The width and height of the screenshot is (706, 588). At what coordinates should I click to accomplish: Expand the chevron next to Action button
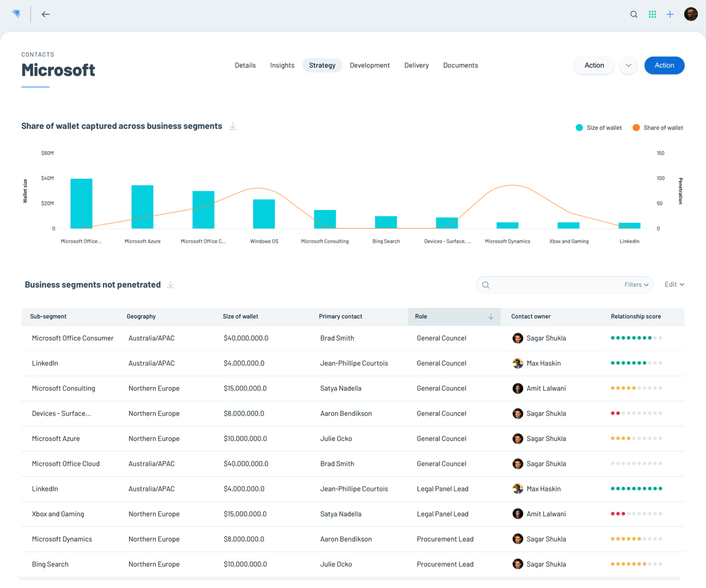point(628,65)
